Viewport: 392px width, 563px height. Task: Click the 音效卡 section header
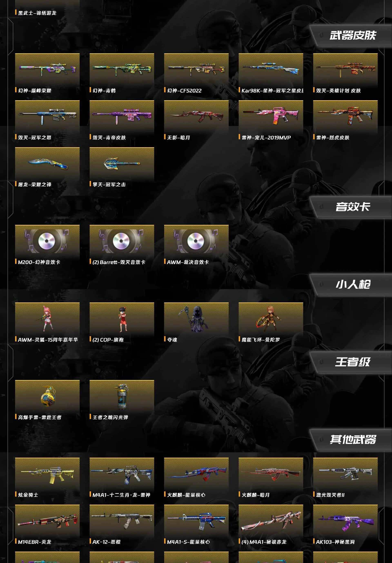click(353, 207)
